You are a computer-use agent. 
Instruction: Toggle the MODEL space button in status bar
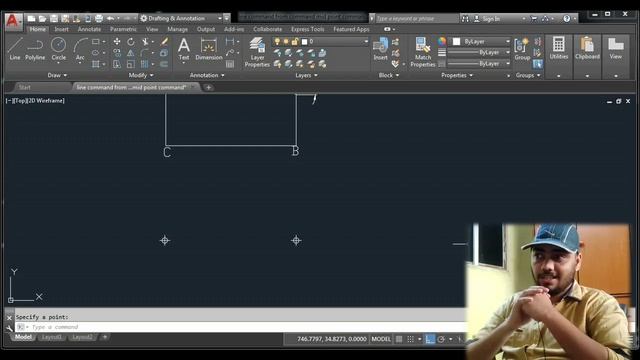pyautogui.click(x=381, y=339)
